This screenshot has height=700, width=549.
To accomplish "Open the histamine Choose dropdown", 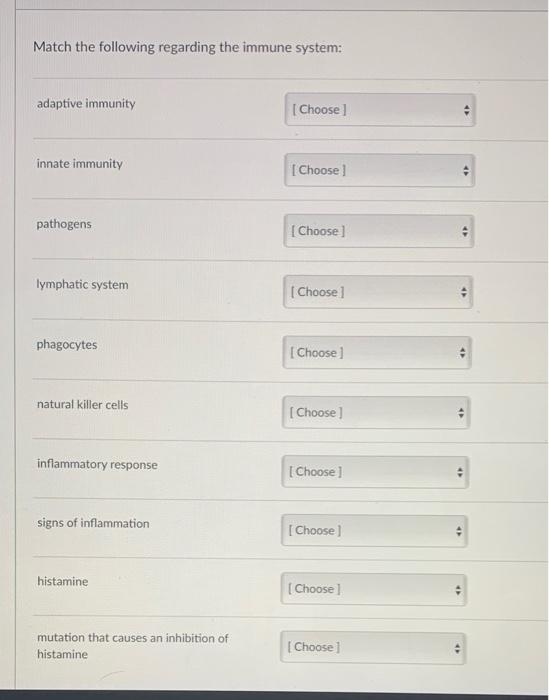I will [x=374, y=589].
